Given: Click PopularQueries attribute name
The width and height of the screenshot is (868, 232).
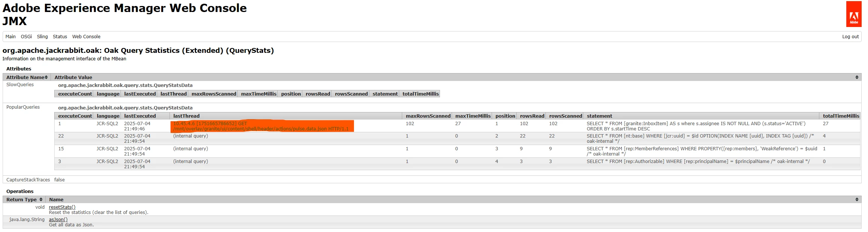Looking at the screenshot, I should click(23, 107).
